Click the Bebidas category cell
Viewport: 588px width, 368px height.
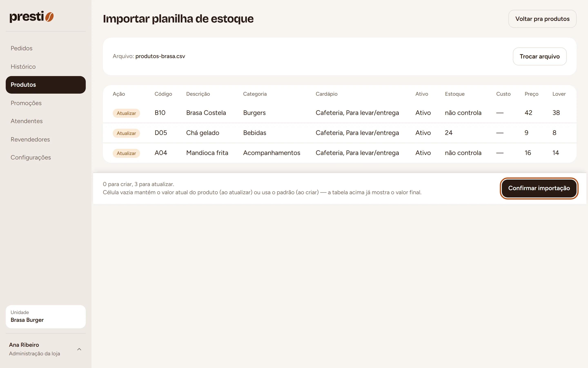[x=254, y=133]
